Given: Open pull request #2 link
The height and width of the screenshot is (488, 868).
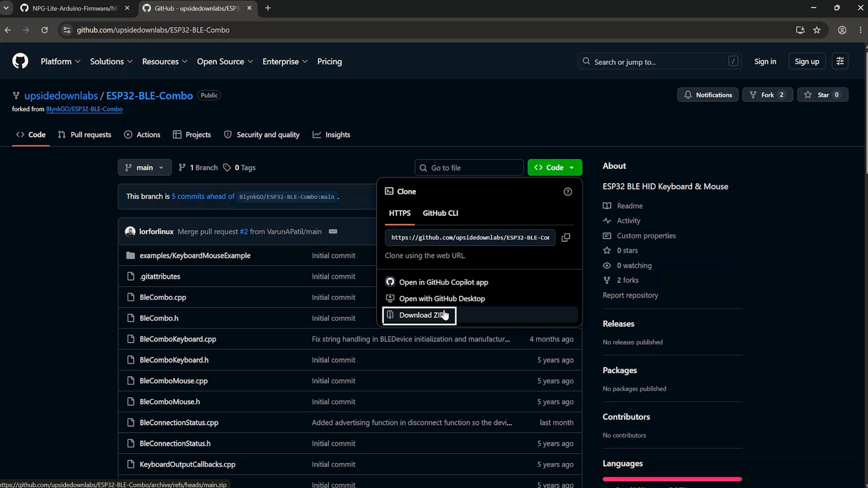Looking at the screenshot, I should pyautogui.click(x=244, y=231).
